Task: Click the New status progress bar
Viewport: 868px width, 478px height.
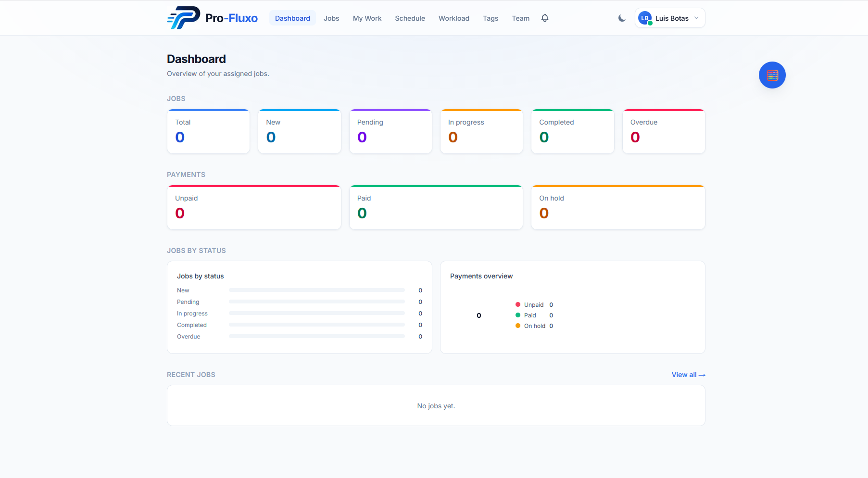Action: click(317, 290)
